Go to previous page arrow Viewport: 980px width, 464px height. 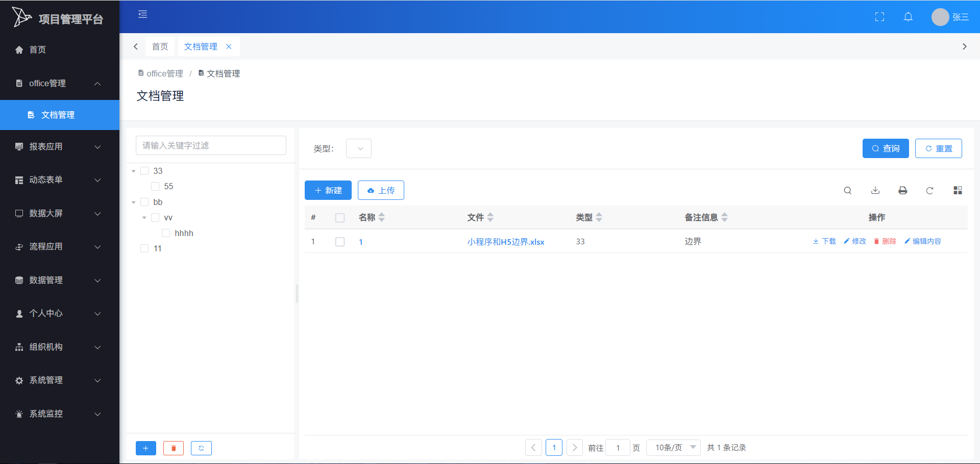click(533, 448)
